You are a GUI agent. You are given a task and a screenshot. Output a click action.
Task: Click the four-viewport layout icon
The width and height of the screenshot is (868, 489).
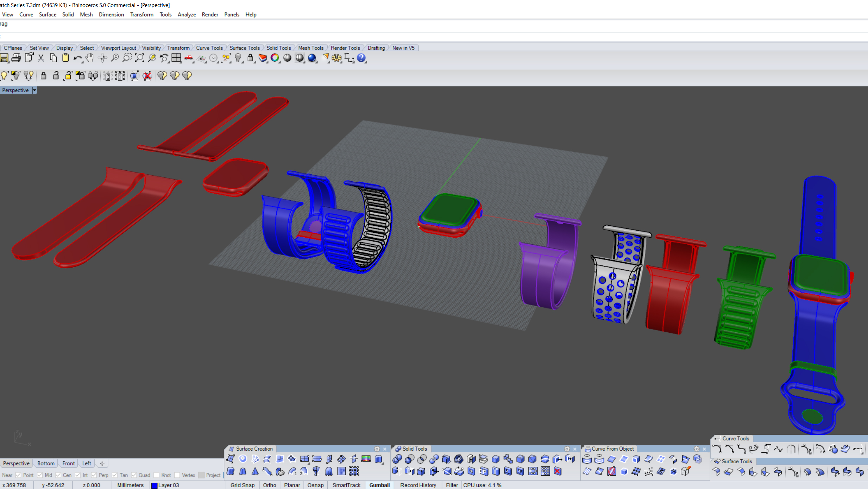click(x=176, y=58)
